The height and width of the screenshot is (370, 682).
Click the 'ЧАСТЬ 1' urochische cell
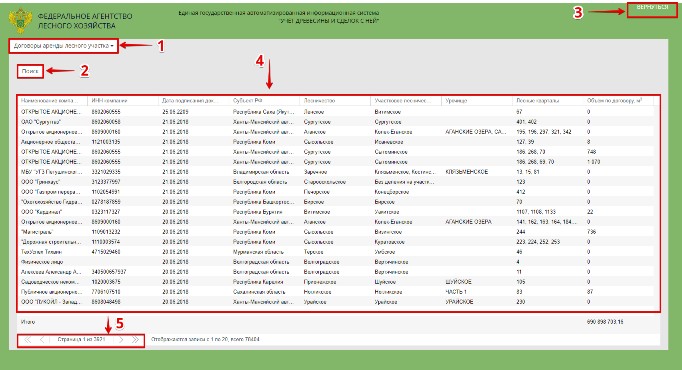tap(456, 292)
